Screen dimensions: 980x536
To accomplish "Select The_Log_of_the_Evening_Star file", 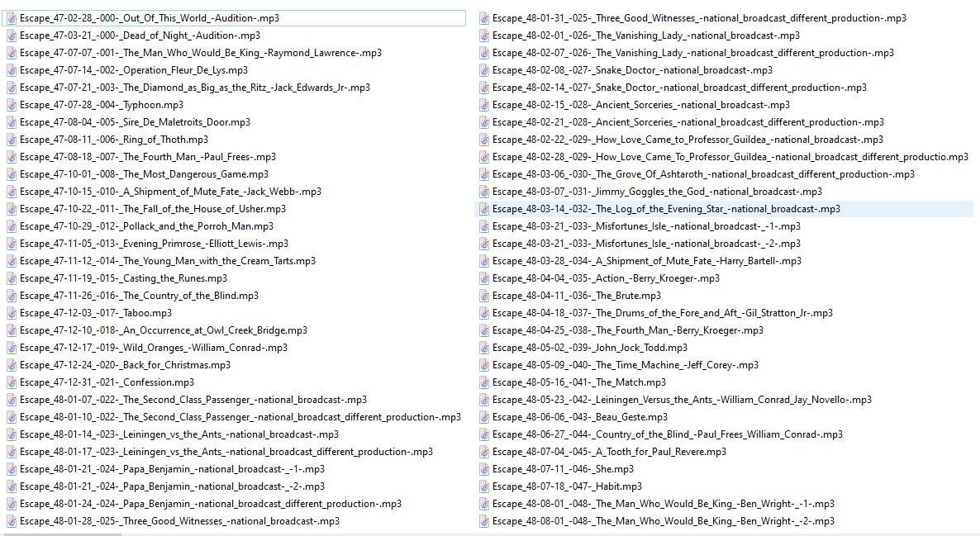I will coord(665,209).
